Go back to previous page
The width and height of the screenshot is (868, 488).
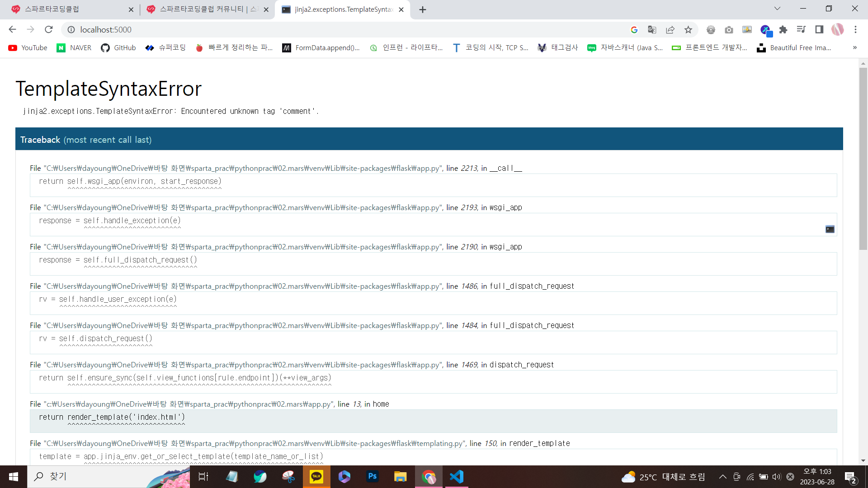pos(12,29)
